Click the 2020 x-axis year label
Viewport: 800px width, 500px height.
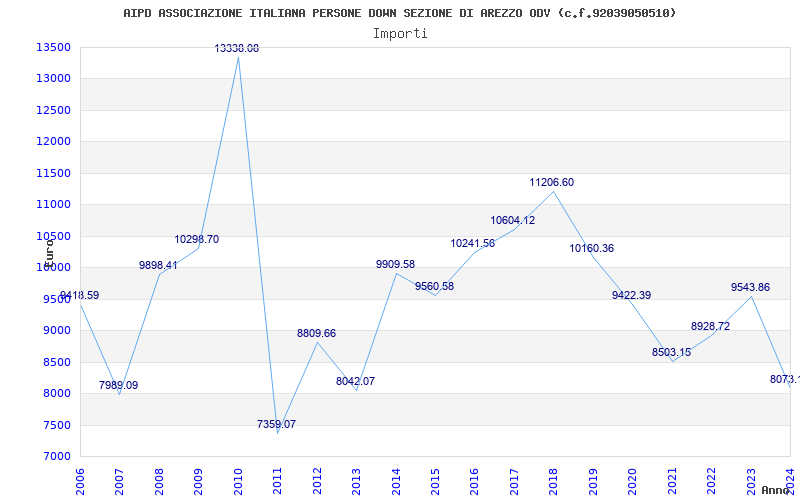pos(633,481)
